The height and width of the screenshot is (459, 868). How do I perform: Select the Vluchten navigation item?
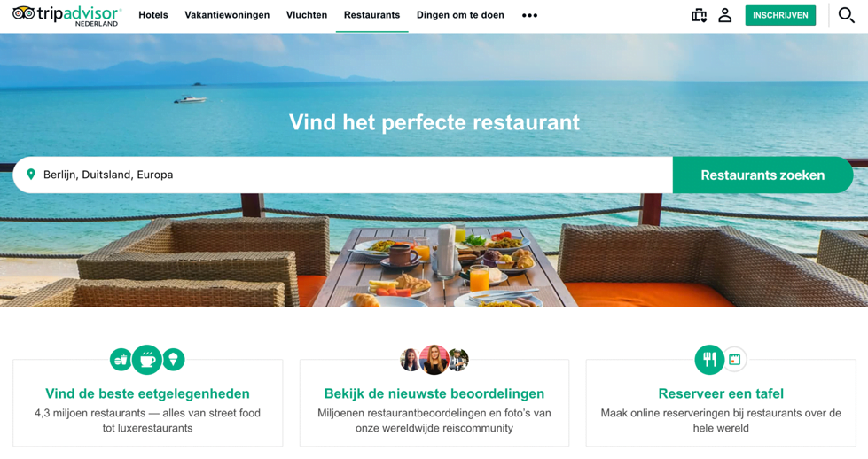tap(307, 15)
